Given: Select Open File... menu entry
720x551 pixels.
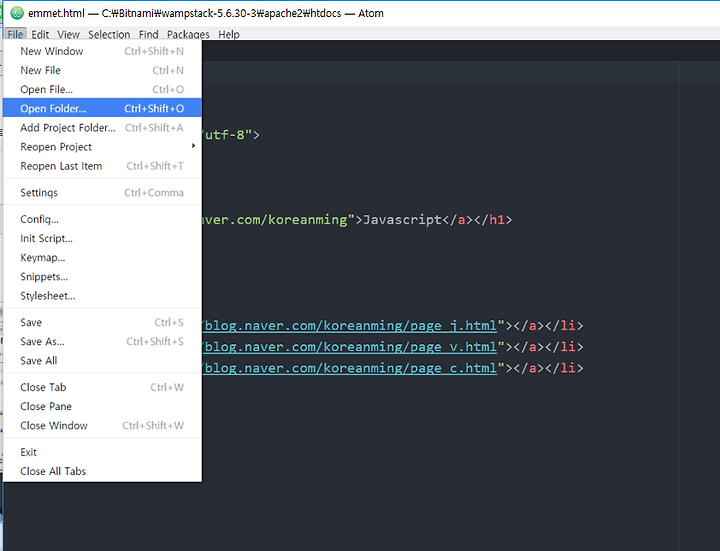Looking at the screenshot, I should point(102,89).
